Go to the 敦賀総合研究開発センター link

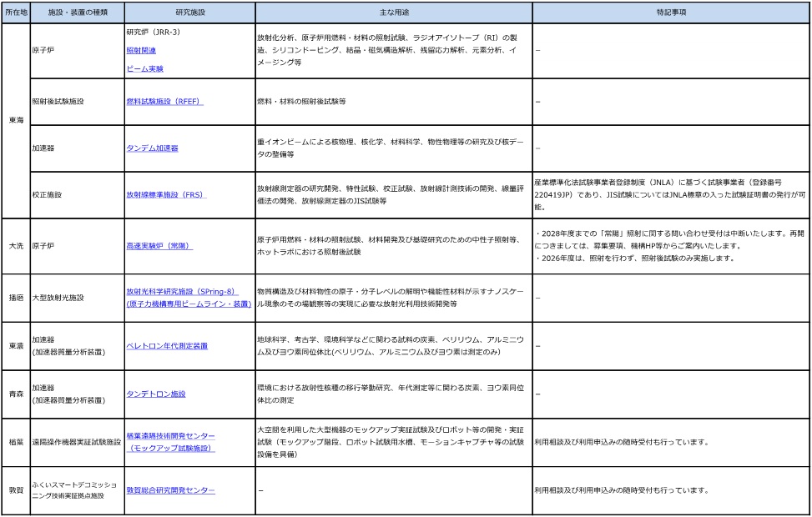pyautogui.click(x=170, y=489)
